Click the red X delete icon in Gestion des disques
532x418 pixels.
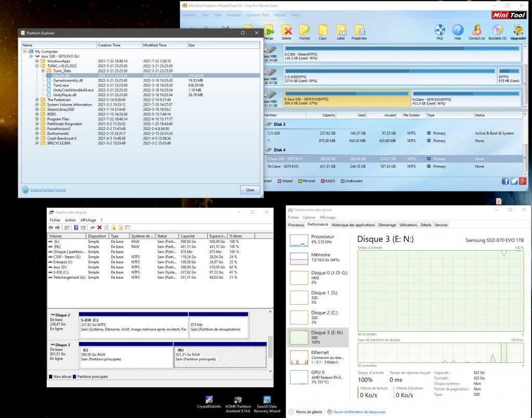pos(99,228)
